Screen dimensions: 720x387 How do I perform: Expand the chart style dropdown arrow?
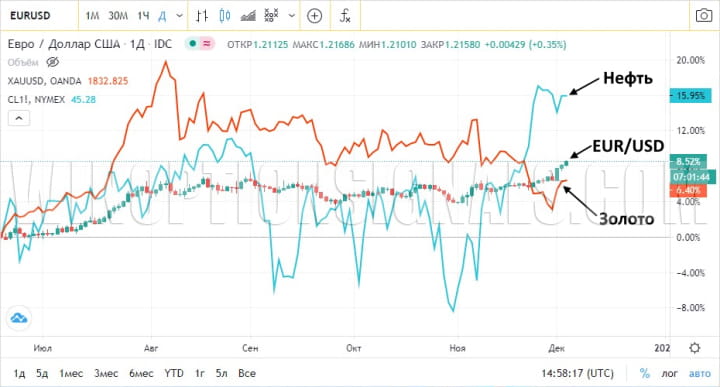[x=291, y=16]
